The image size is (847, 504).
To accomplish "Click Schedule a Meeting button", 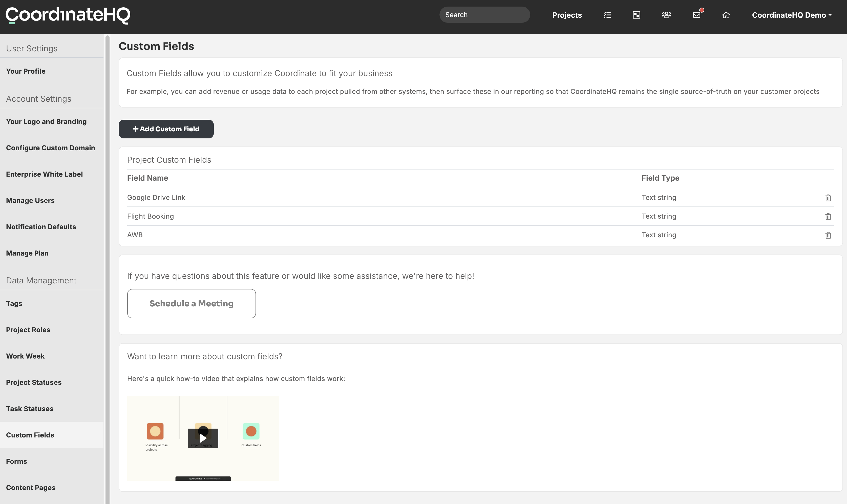I will click(x=192, y=304).
